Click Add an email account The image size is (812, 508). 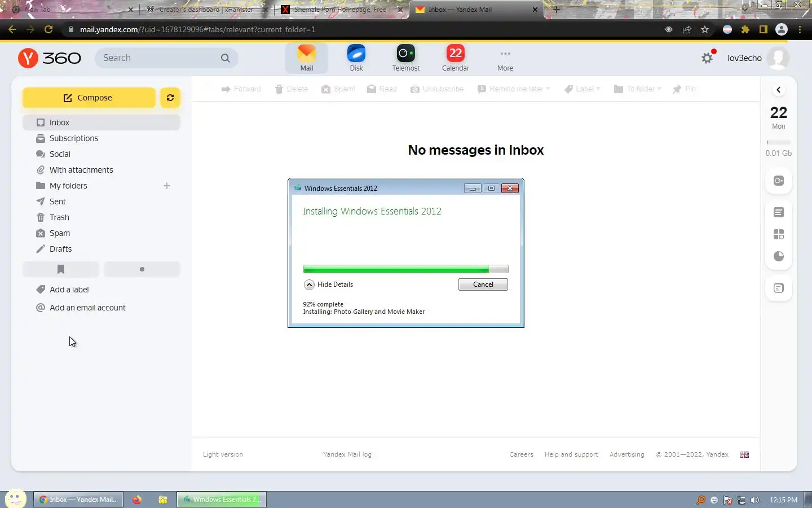point(81,308)
